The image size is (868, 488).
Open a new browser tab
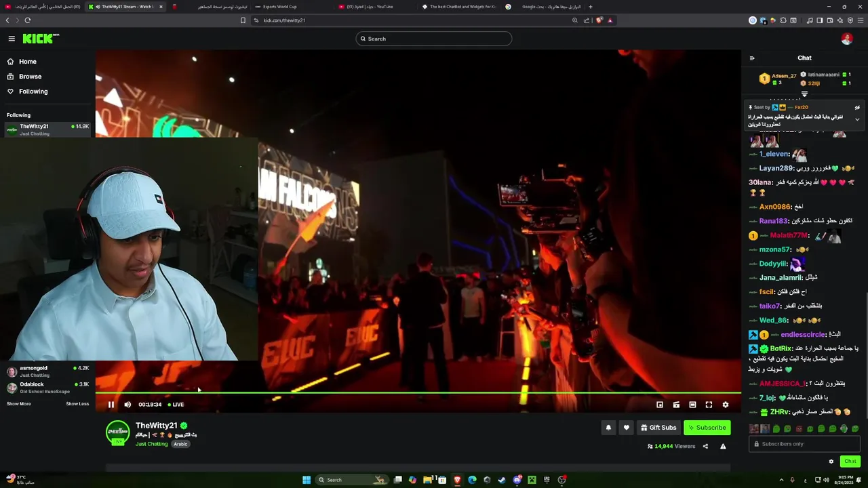point(590,7)
